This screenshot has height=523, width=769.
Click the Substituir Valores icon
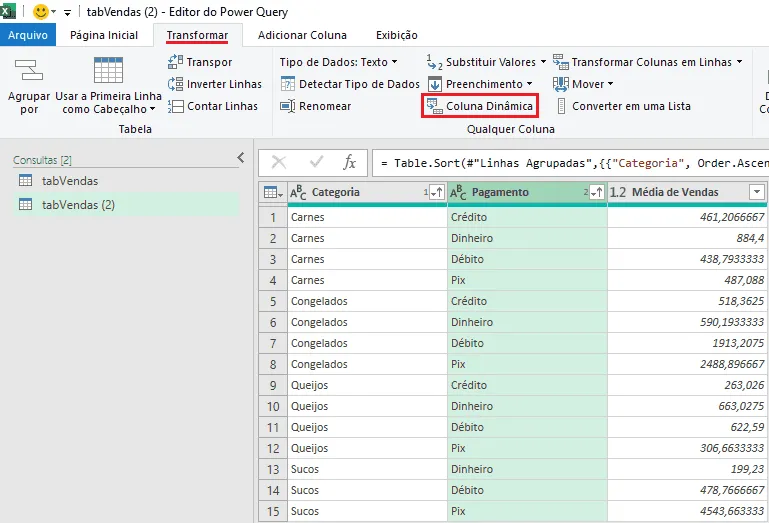click(435, 62)
